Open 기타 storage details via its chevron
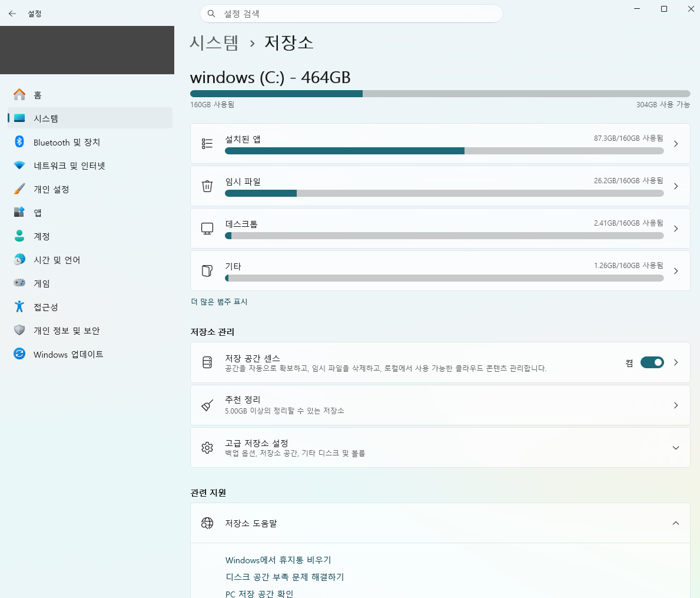This screenshot has height=598, width=700. click(676, 270)
